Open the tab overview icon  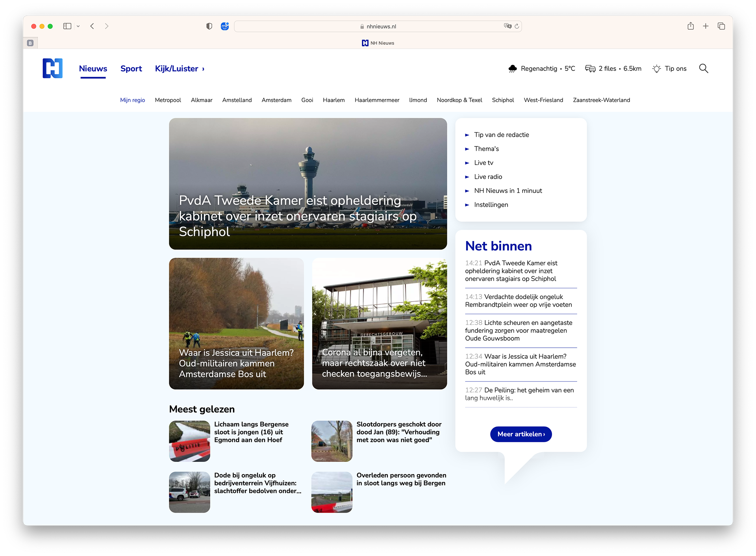(721, 26)
